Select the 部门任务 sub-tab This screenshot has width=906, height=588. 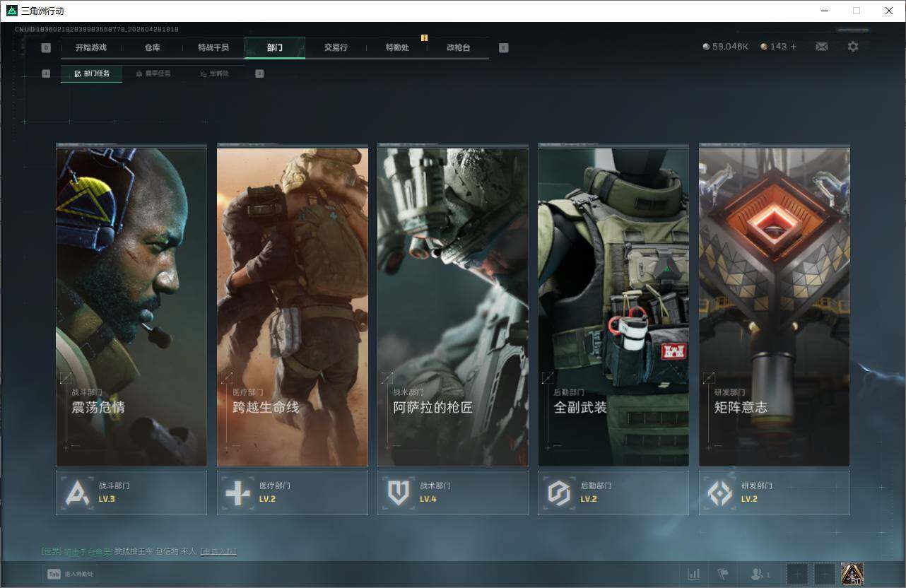pyautogui.click(x=91, y=73)
